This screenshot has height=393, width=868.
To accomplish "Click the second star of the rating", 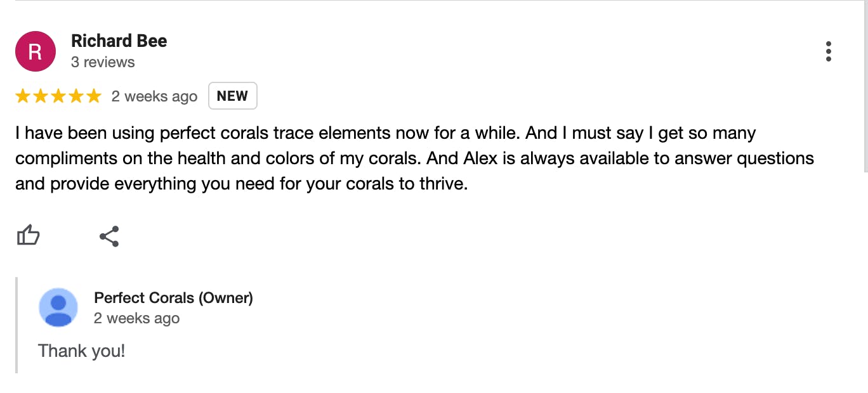I will pyautogui.click(x=41, y=96).
